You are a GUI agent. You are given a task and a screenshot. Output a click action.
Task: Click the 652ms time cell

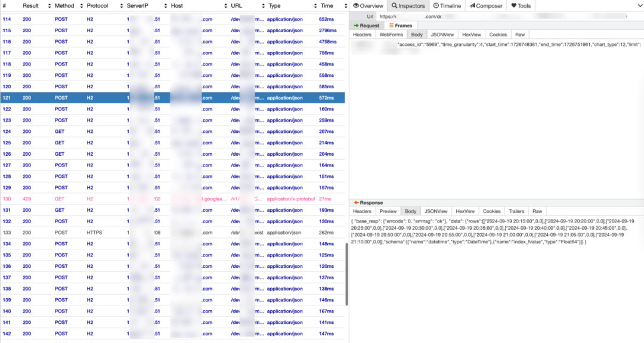coord(327,19)
